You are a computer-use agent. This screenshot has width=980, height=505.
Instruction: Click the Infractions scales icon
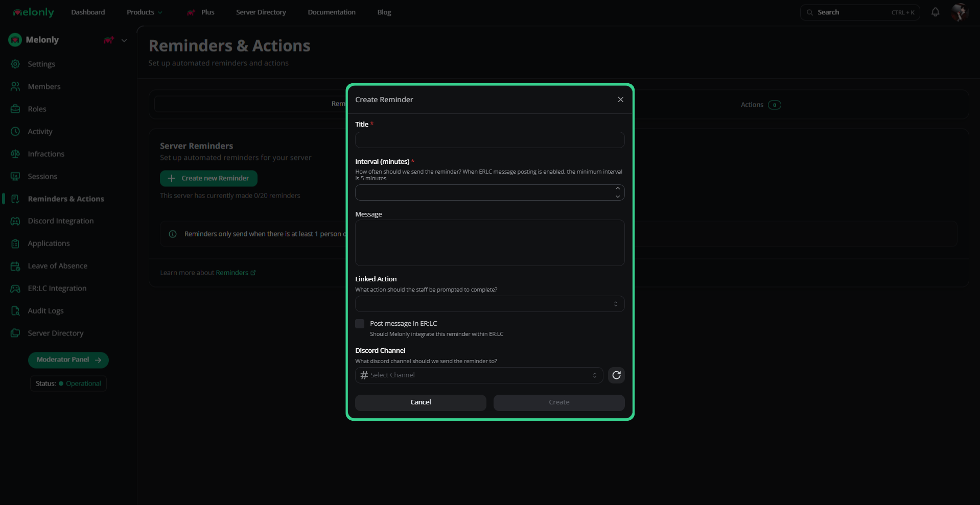coord(15,154)
